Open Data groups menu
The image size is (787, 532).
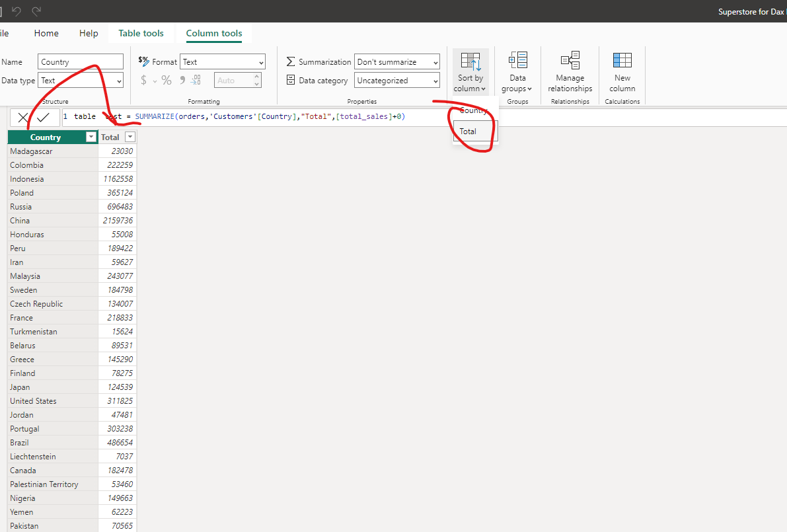(x=517, y=72)
